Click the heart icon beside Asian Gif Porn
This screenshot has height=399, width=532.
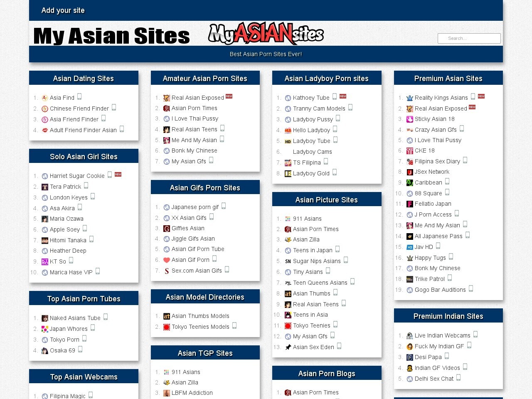coord(167,260)
